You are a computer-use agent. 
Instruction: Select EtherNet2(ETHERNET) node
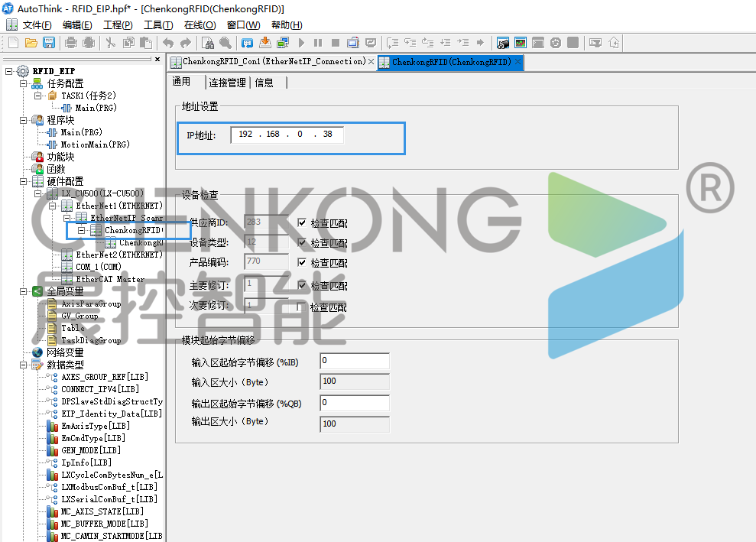[x=119, y=255]
